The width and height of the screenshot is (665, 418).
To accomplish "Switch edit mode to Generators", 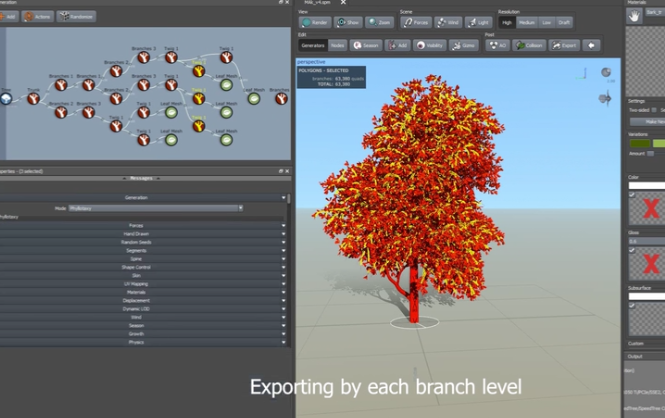I will click(313, 45).
